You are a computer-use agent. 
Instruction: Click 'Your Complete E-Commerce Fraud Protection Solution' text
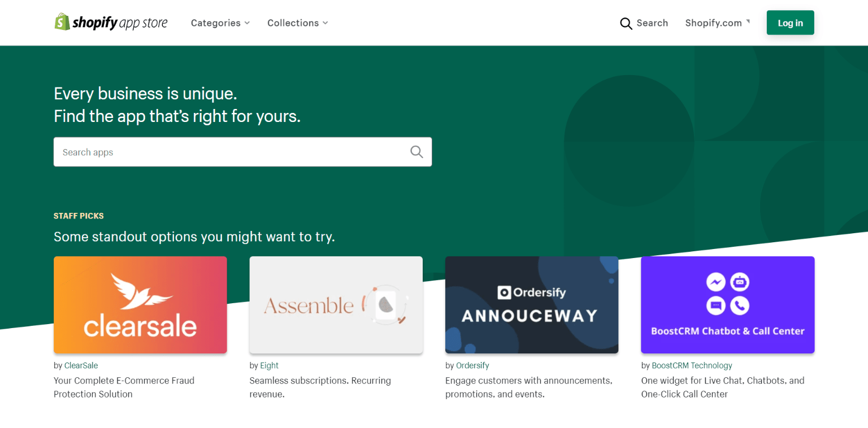(x=124, y=387)
